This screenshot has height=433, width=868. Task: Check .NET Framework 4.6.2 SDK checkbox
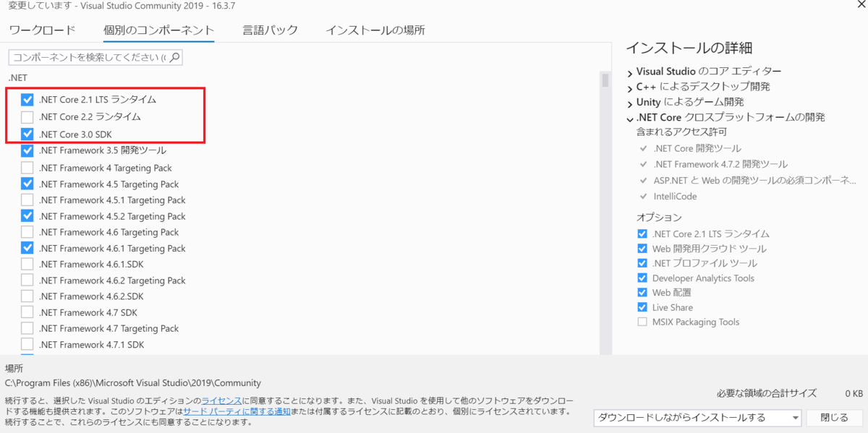[x=27, y=296]
